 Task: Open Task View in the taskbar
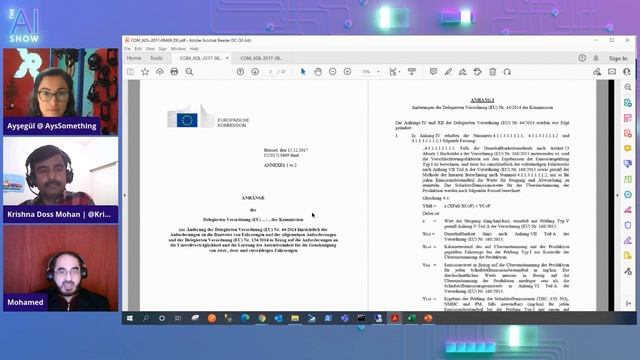click(x=178, y=318)
